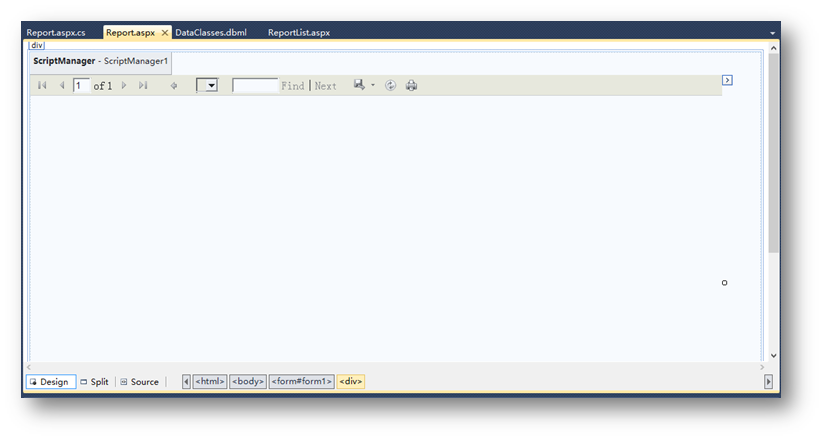823x440 pixels.
Task: Open the ReportList.aspx tab
Action: (299, 33)
